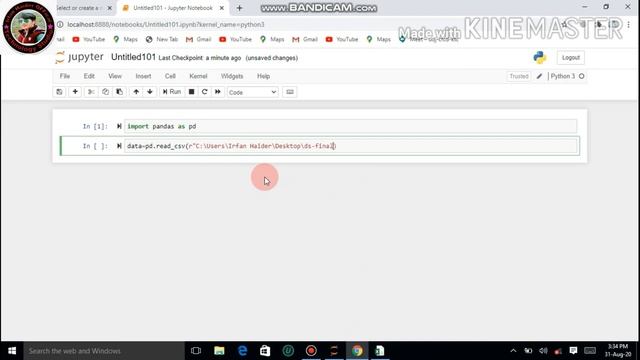Viewport: 640px width, 360px height.
Task: Open the first YouTube bookmark
Action: 89,40
